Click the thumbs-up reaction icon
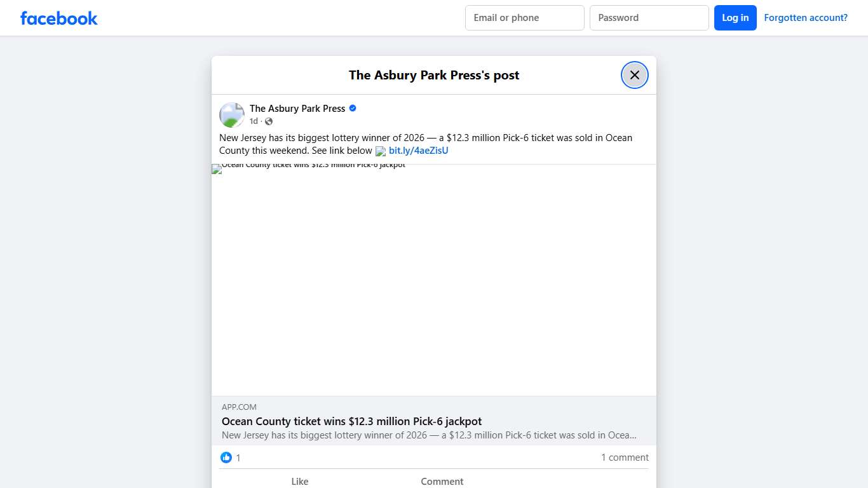868x488 pixels. [226, 457]
